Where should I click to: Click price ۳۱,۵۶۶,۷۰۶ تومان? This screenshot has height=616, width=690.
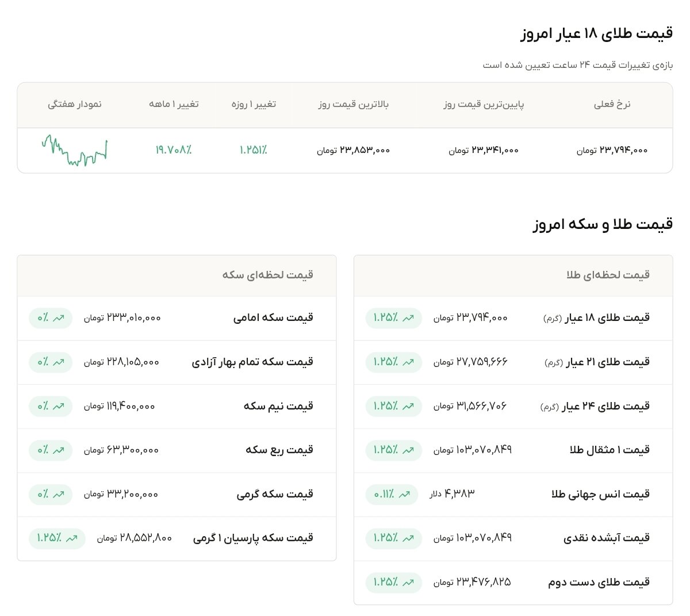(470, 406)
